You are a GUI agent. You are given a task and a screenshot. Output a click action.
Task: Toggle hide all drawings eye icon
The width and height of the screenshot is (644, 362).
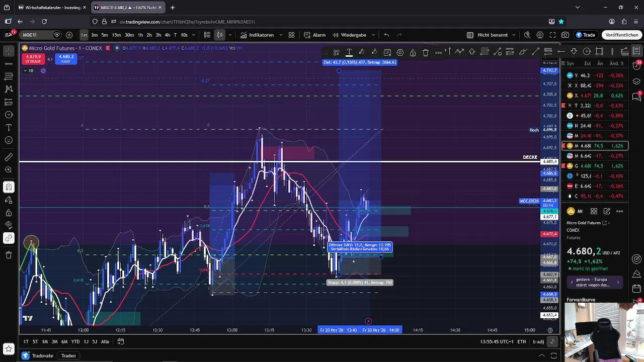pyautogui.click(x=9, y=225)
